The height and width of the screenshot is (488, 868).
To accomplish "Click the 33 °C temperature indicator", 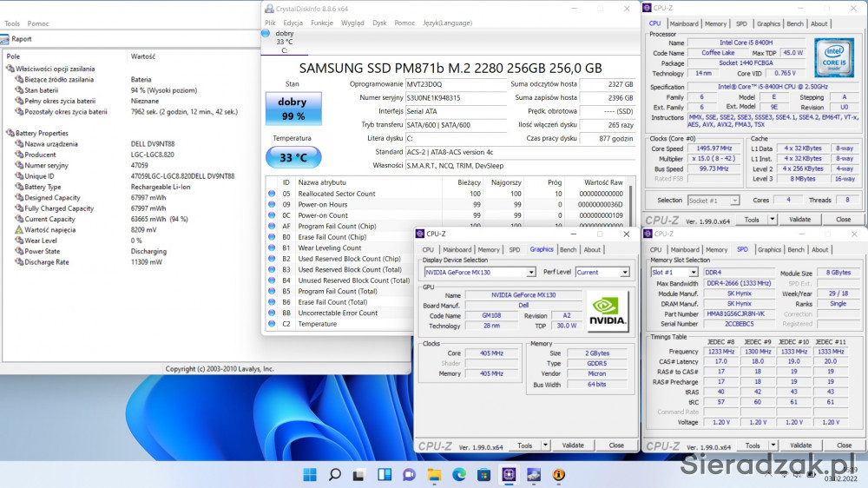I will pyautogui.click(x=293, y=157).
